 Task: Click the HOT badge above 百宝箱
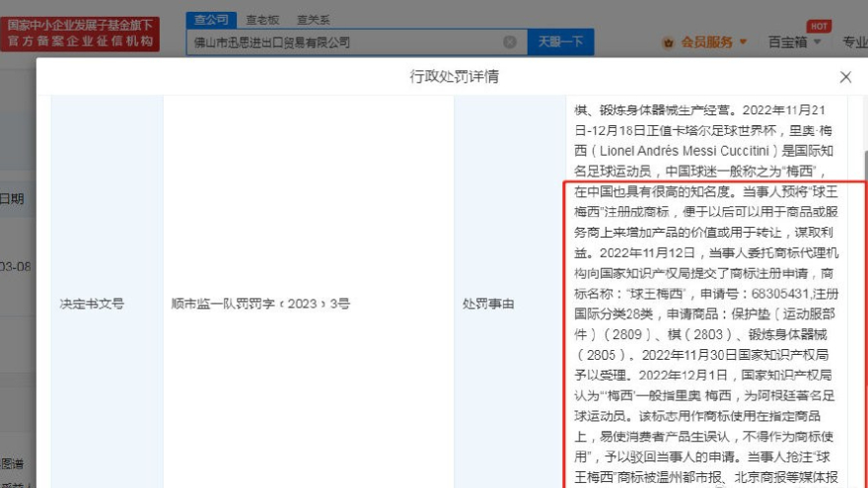(x=818, y=26)
